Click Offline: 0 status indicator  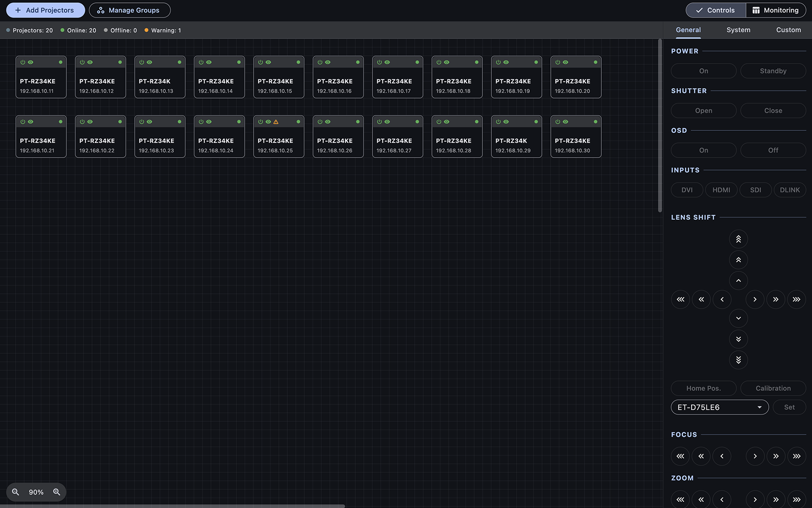click(120, 30)
